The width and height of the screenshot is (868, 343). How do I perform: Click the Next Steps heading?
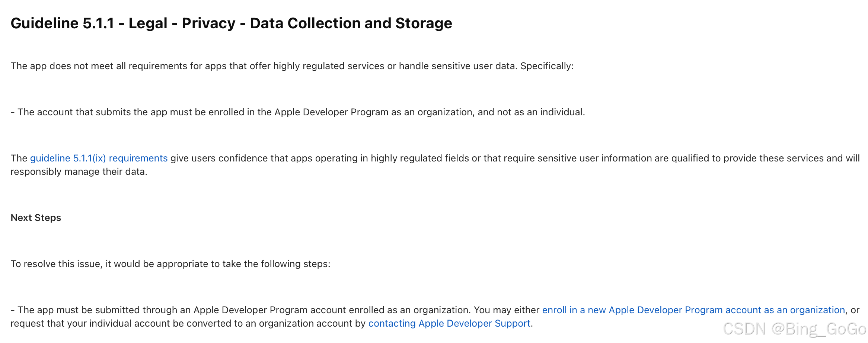coord(36,218)
